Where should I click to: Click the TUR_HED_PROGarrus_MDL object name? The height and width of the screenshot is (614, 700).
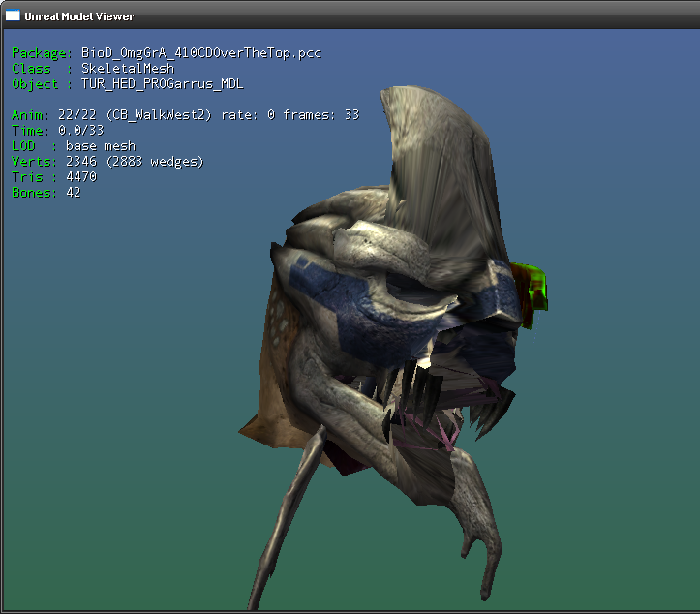[x=163, y=84]
